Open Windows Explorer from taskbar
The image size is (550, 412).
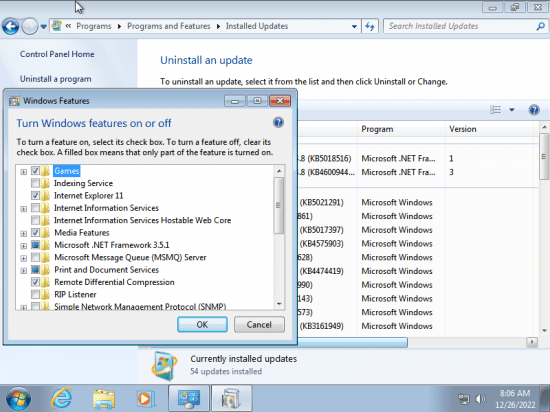point(104,399)
